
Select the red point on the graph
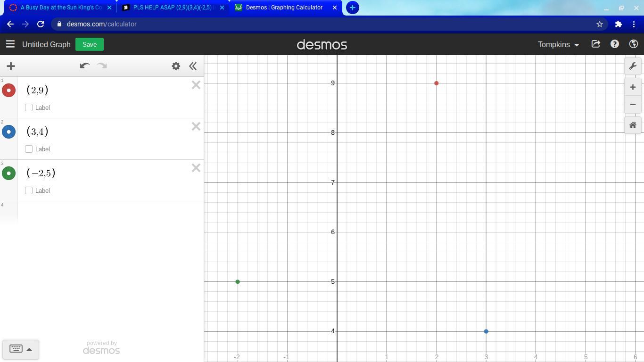(x=436, y=83)
